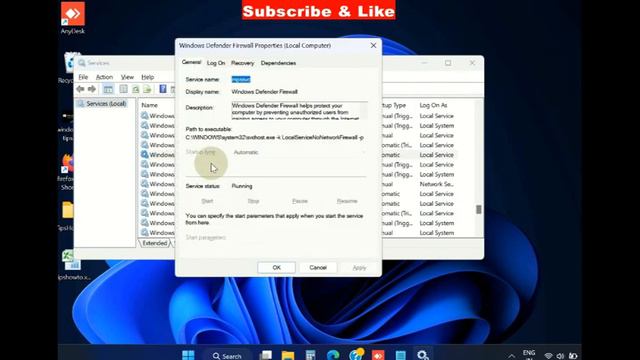Select the highlighted Windows Defender Firewall service row

coord(158,155)
